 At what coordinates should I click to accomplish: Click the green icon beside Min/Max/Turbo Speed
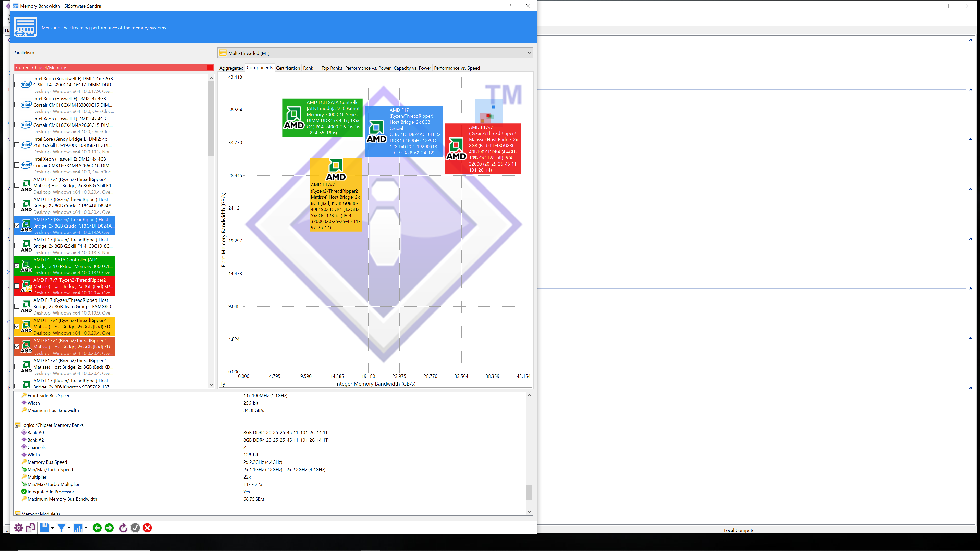click(24, 469)
